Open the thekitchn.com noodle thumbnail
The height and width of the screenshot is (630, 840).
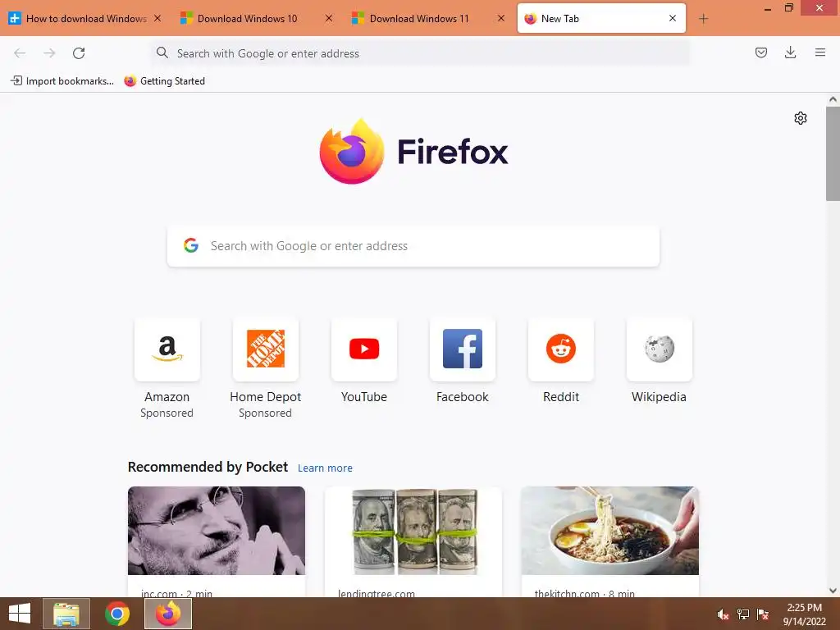point(609,531)
